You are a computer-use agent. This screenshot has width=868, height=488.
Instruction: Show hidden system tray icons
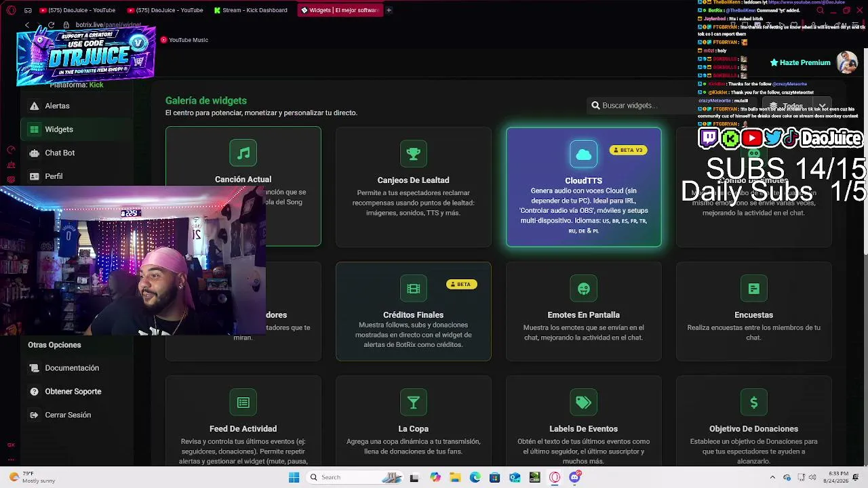click(x=772, y=477)
